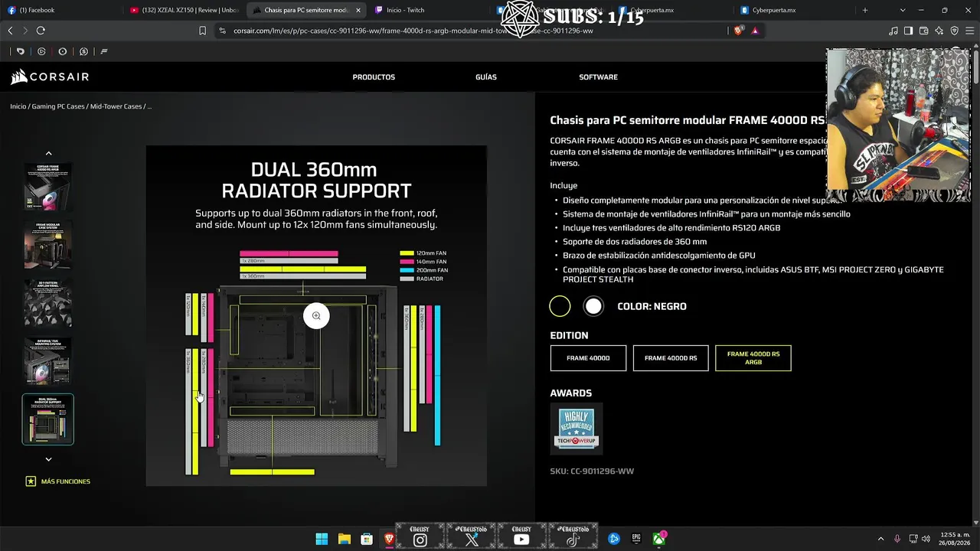Close the Chasis para PC tab
Image resolution: width=980 pixels, height=551 pixels.
point(358,10)
